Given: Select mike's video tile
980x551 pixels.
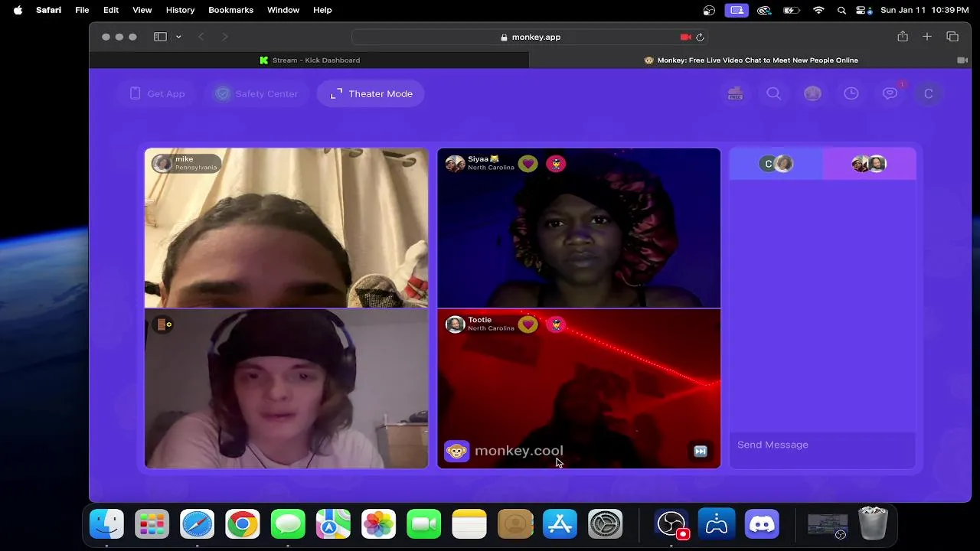Looking at the screenshot, I should tap(286, 227).
